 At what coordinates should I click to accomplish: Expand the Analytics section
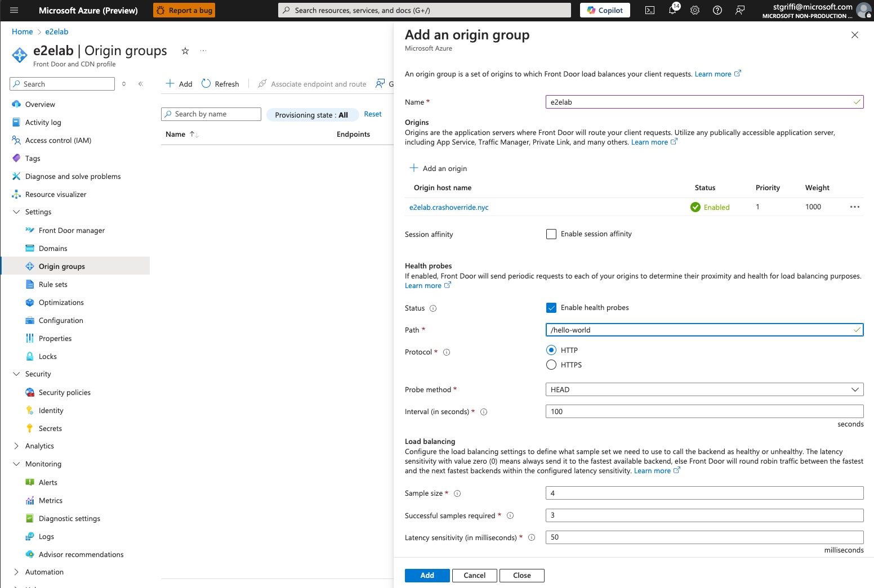click(x=16, y=446)
